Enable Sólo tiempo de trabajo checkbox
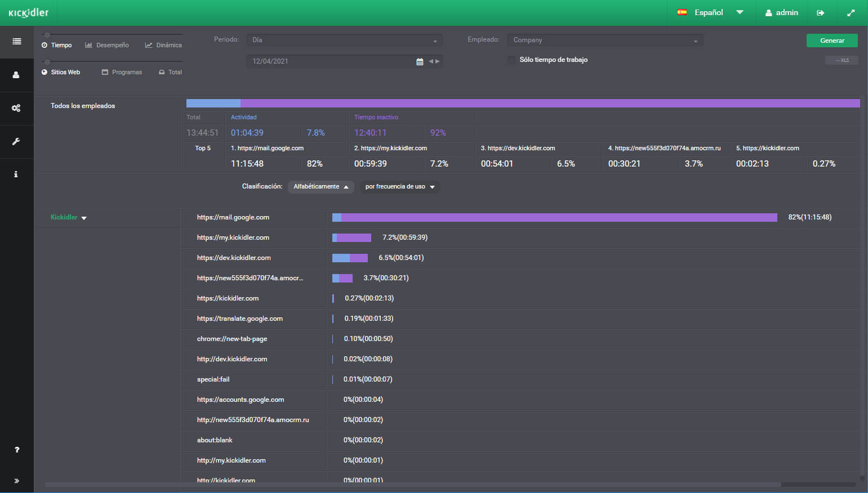868x493 pixels. click(511, 60)
